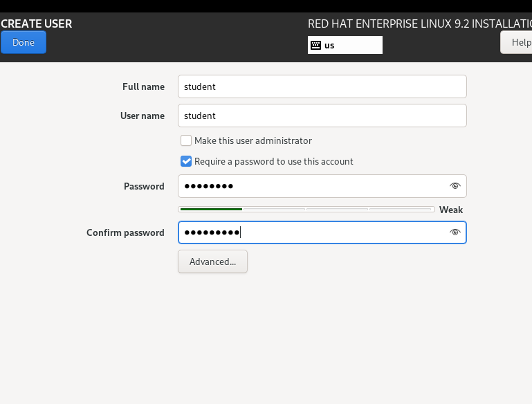Enable Make this user administrator checkbox

(186, 140)
